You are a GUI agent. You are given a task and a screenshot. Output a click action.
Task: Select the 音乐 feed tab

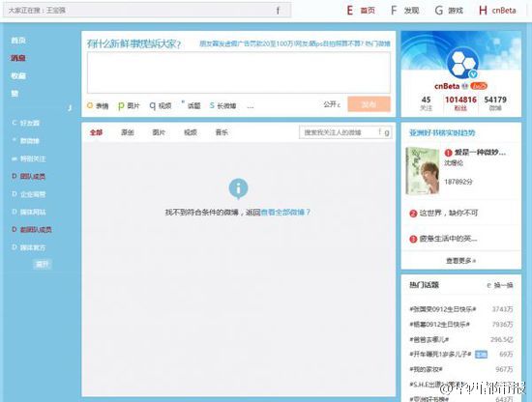pos(222,132)
